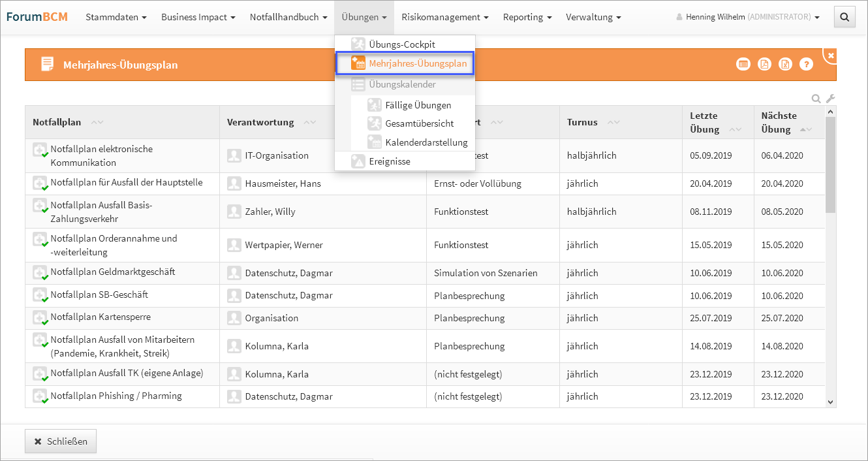Click the person icon beside Hausmeister, Hans

pyautogui.click(x=234, y=183)
